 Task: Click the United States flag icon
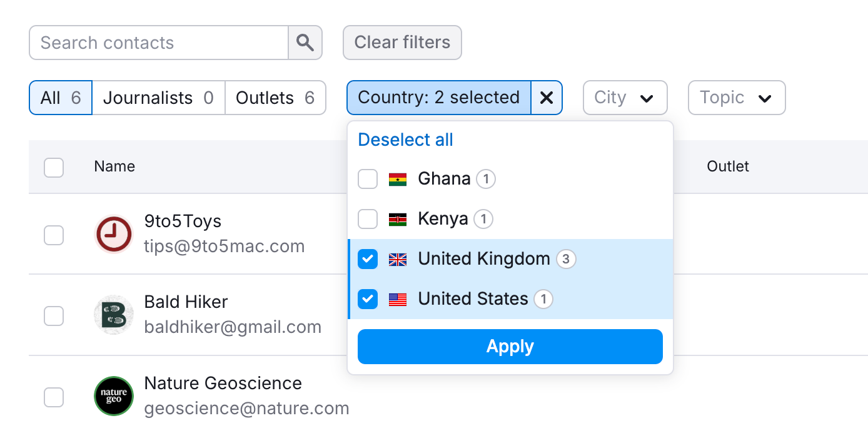coord(398,300)
